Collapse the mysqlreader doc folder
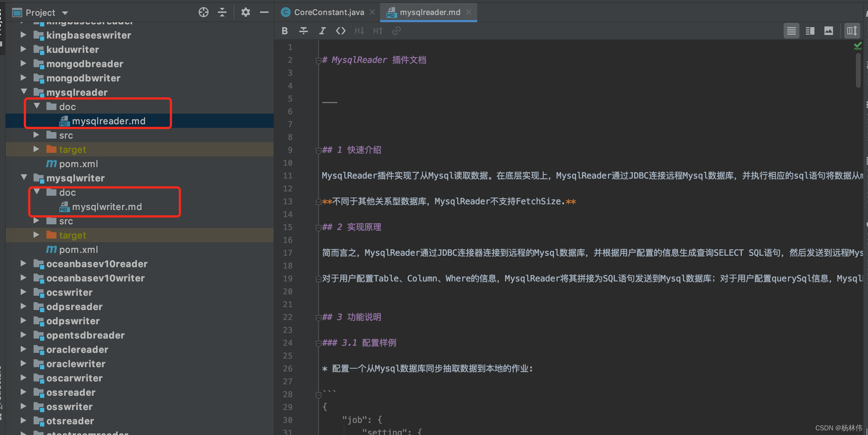 [36, 106]
